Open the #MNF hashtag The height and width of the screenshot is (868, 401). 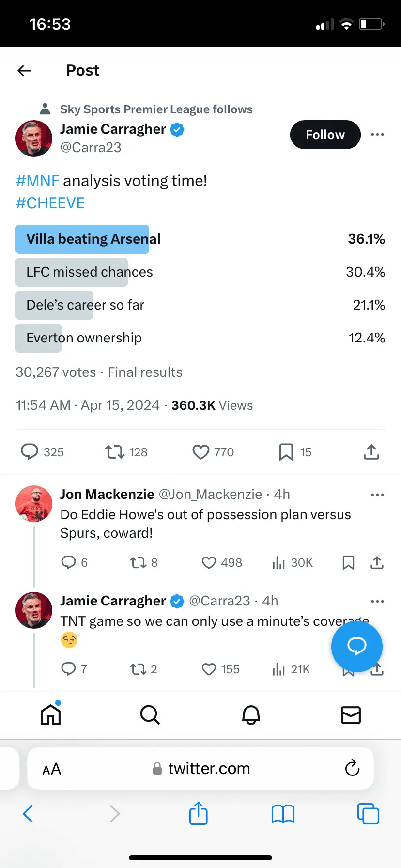[x=37, y=181]
